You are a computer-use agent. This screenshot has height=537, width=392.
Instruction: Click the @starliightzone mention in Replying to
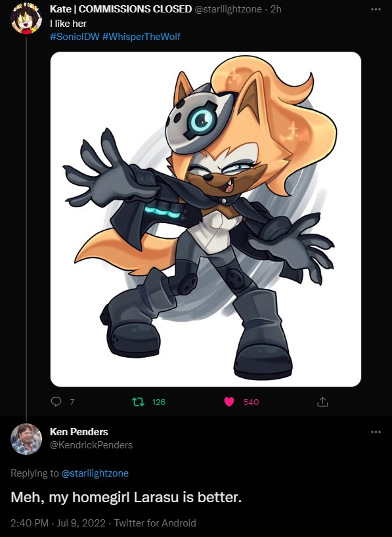coord(95,473)
